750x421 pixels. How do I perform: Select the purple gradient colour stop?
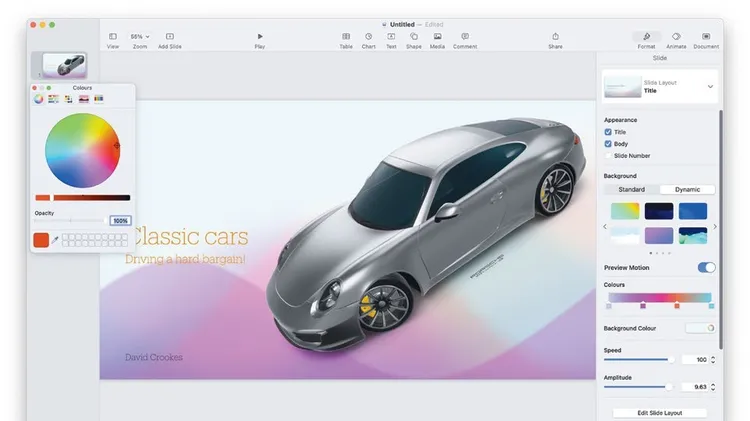(643, 306)
